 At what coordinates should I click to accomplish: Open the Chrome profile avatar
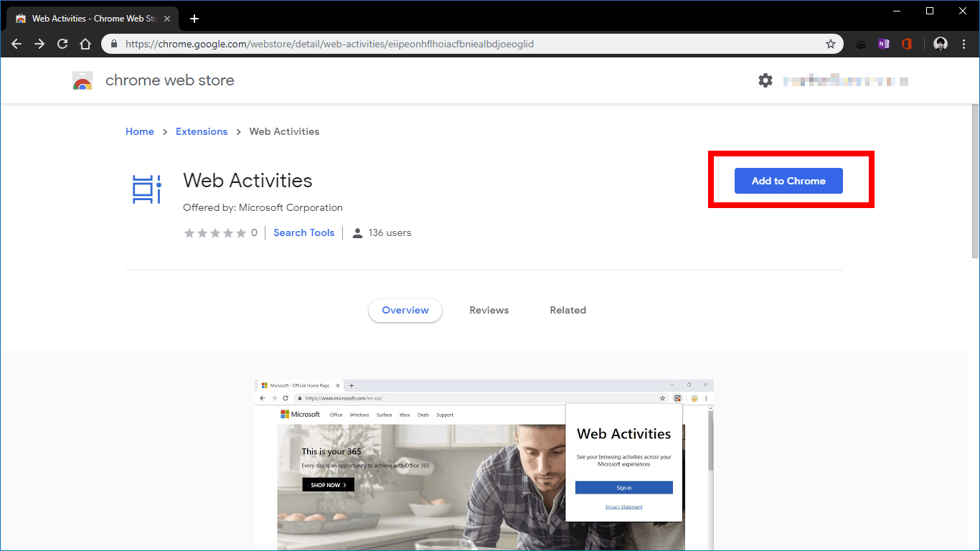941,44
